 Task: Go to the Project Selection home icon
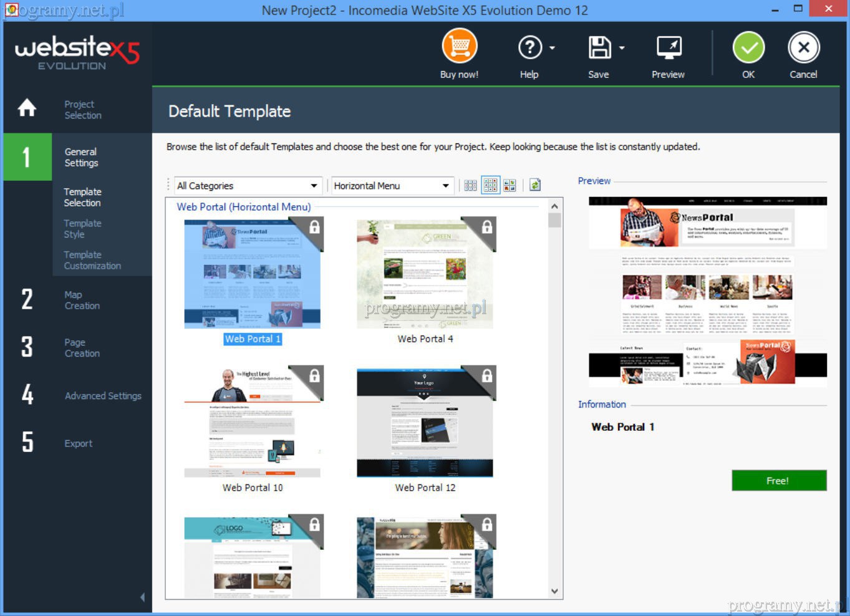[x=27, y=108]
